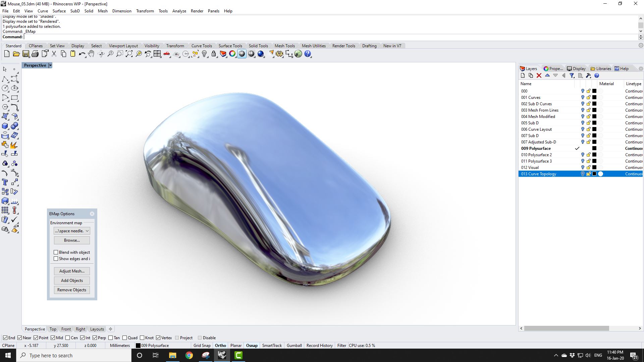Click the padlock Lock objects icon
The image size is (644, 362).
tap(214, 54)
